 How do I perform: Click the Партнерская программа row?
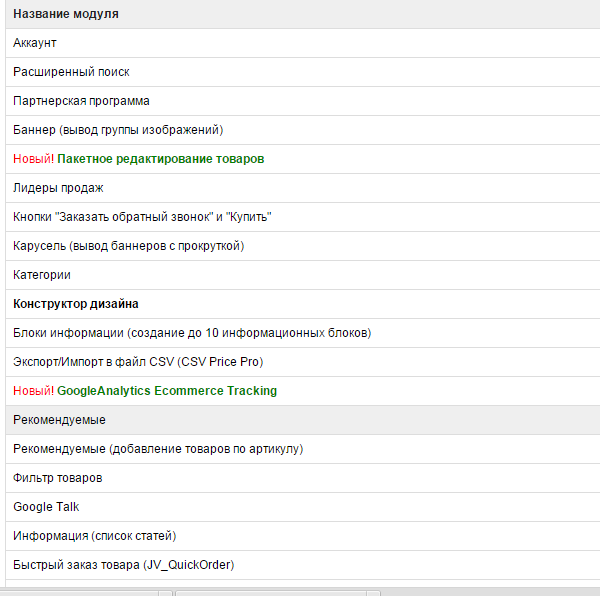point(303,101)
